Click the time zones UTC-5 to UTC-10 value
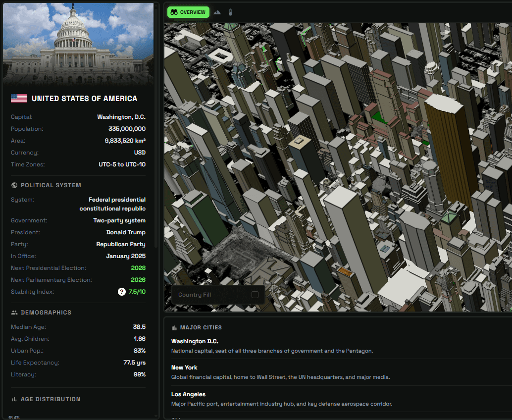Image resolution: width=512 pixels, height=420 pixels. tap(122, 164)
